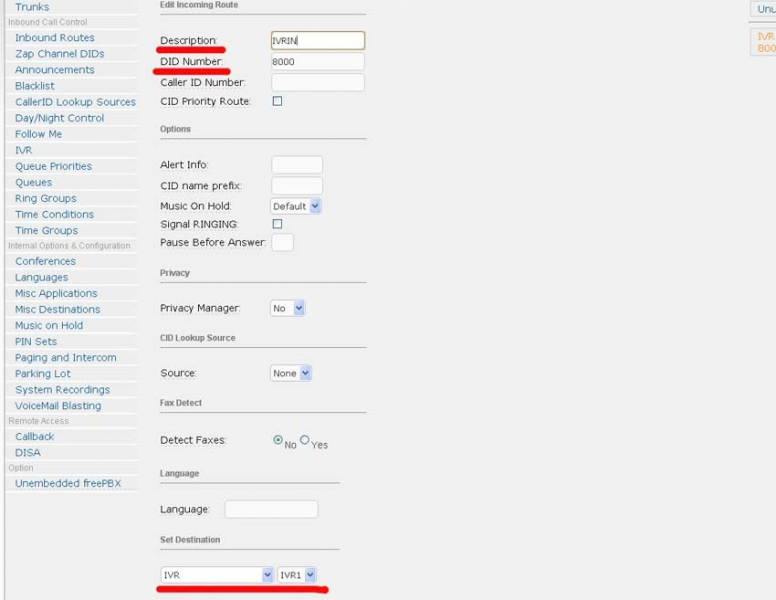776x600 pixels.
Task: Click the Description text field
Action: (x=317, y=41)
